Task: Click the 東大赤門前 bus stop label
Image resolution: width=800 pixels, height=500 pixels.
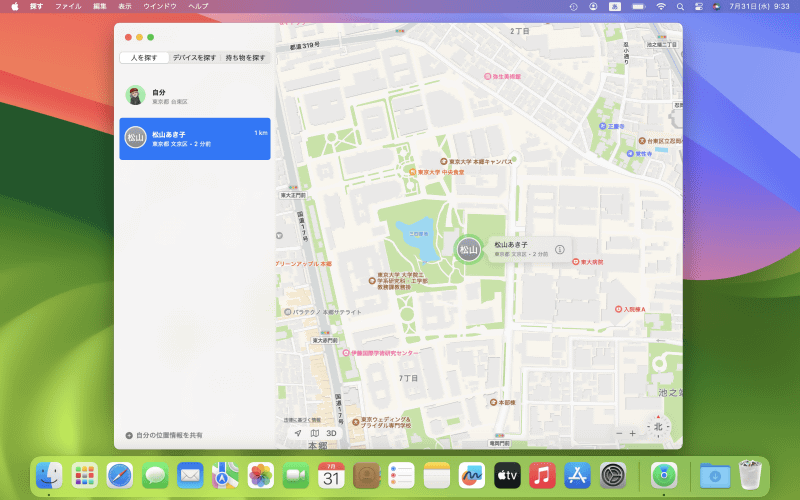Action: [325, 340]
